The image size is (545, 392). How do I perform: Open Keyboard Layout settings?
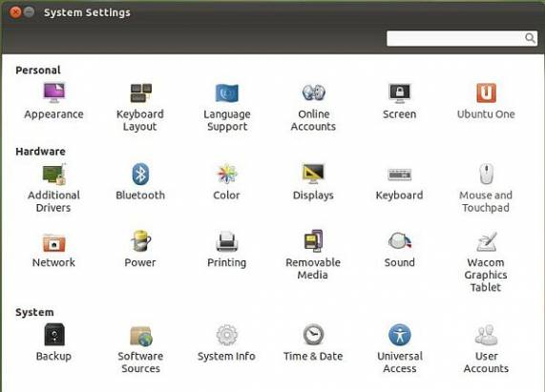(140, 107)
